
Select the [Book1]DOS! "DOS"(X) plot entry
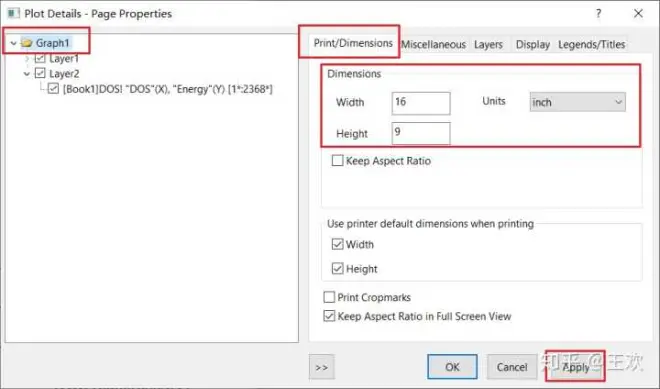[x=168, y=89]
